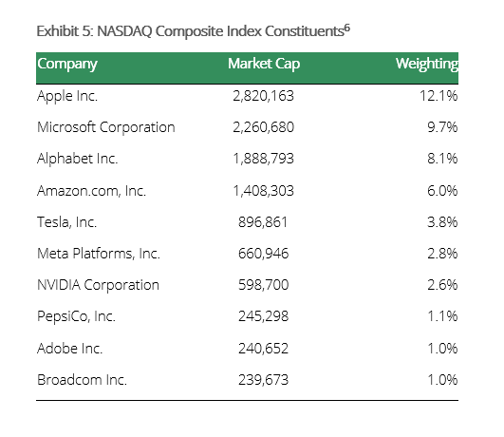Click the 12.1% weighting value

[x=439, y=96]
